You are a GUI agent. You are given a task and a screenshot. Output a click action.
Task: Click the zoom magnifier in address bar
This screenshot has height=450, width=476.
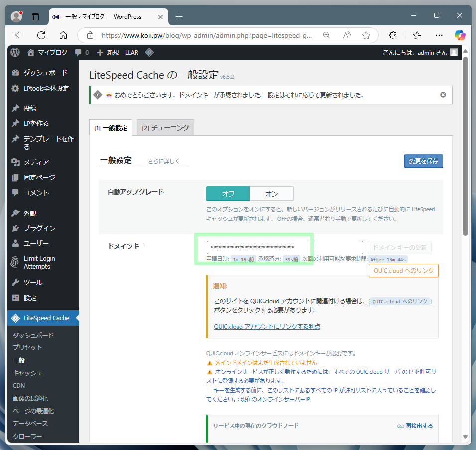[326, 35]
